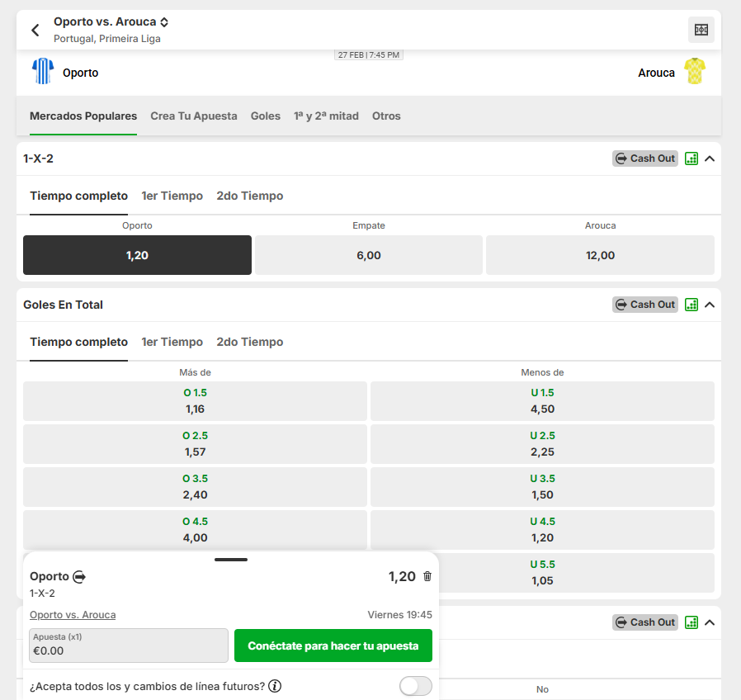Open 1er Tiempo tab under Goles En Total
Screen dimensions: 741x700
pos(172,342)
